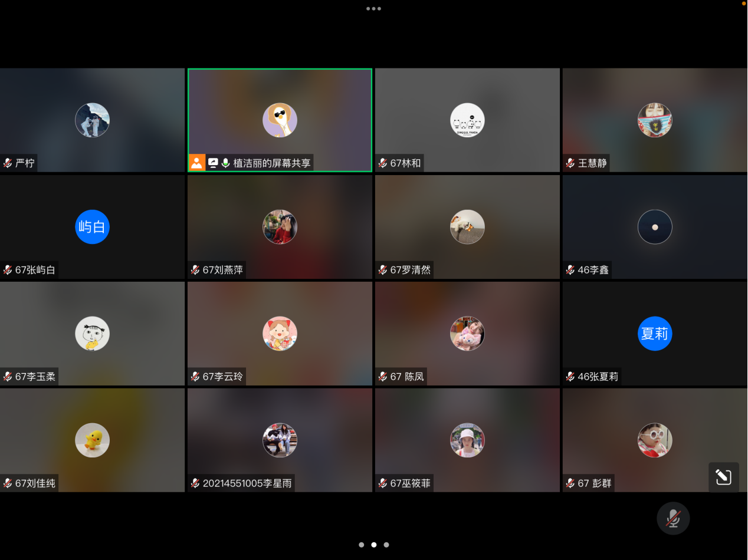Click the muted microphone icon beside 46李鑫

[x=569, y=269]
